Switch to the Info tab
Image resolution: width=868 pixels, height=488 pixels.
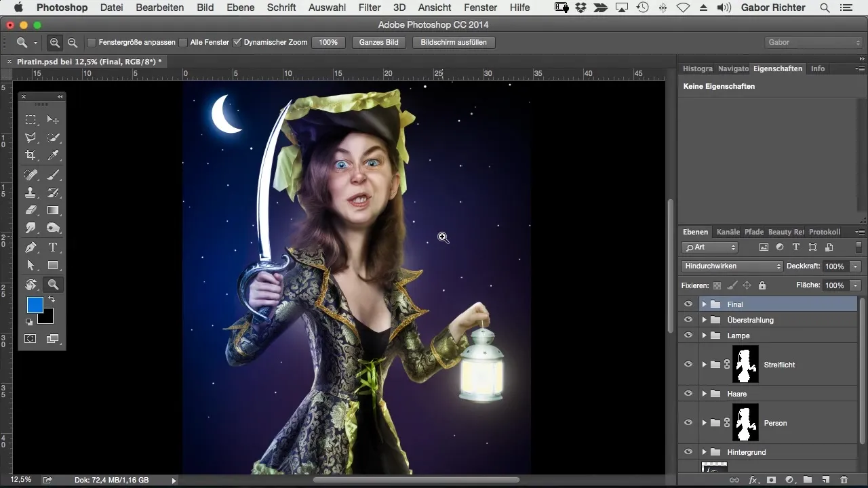pos(818,68)
